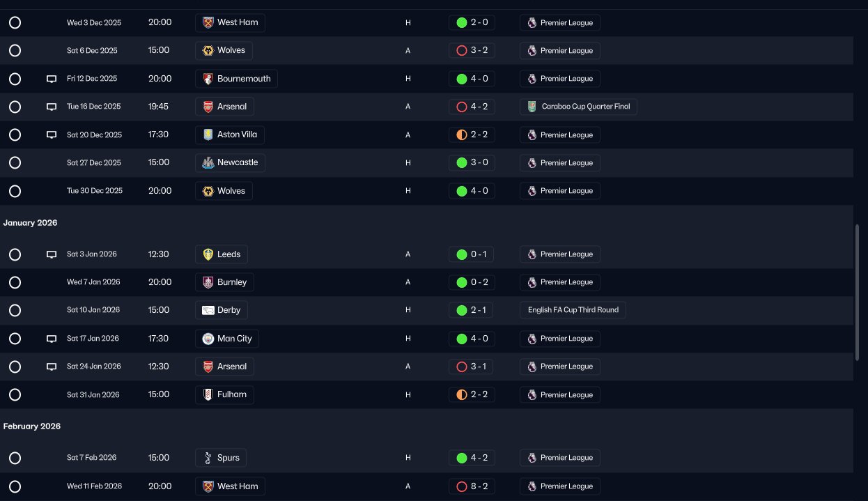Click the Leeds club badge

[x=207, y=254]
